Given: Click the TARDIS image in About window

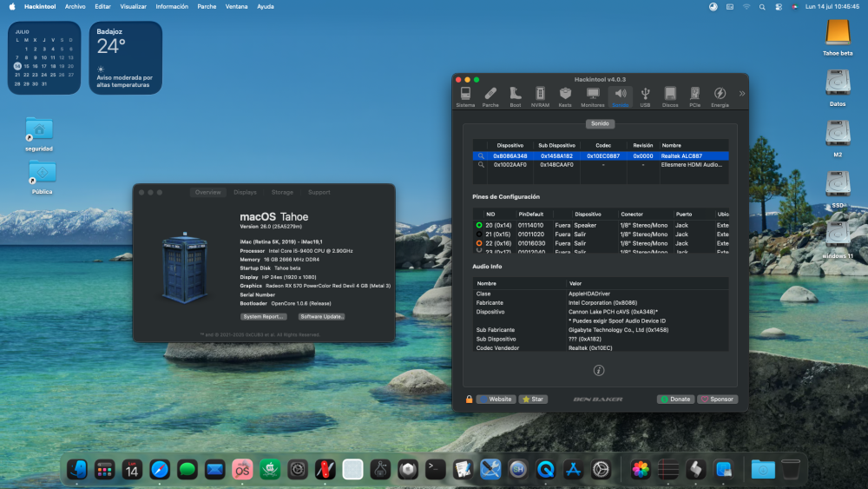Looking at the screenshot, I should pos(184,268).
